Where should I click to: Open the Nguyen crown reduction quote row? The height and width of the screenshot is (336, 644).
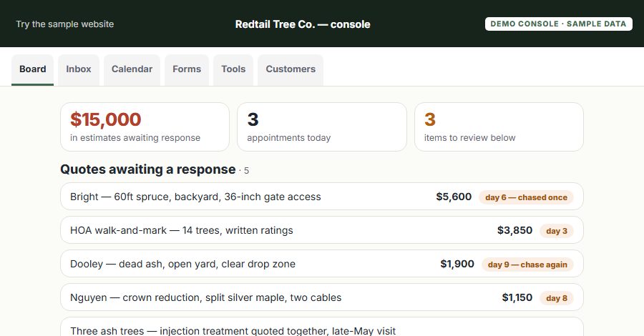pos(322,297)
